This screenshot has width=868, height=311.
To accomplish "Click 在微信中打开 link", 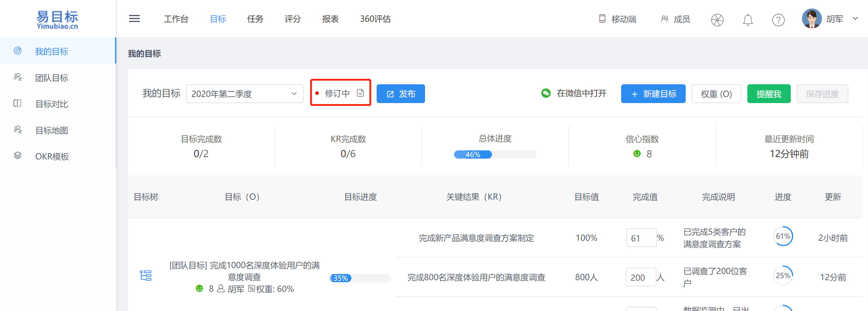I will 581,93.
